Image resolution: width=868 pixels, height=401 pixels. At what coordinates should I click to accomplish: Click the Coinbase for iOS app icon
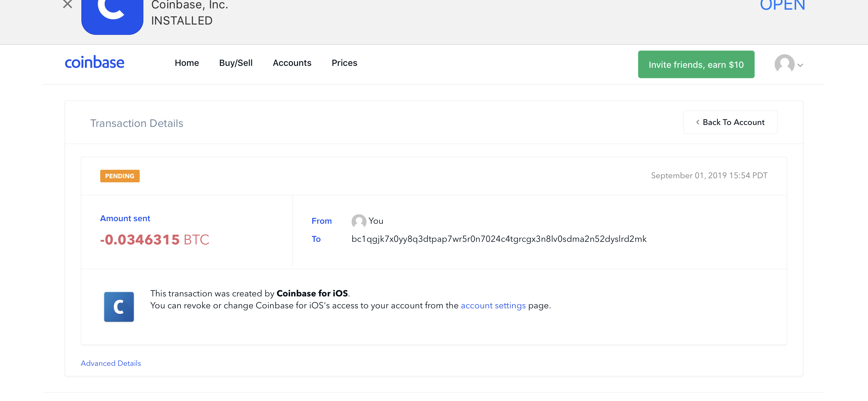click(x=119, y=307)
